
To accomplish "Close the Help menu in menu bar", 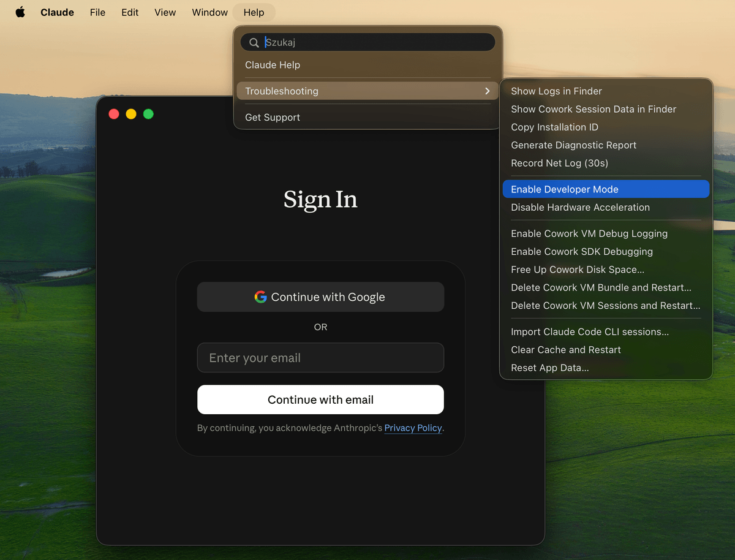I will 254,12.
